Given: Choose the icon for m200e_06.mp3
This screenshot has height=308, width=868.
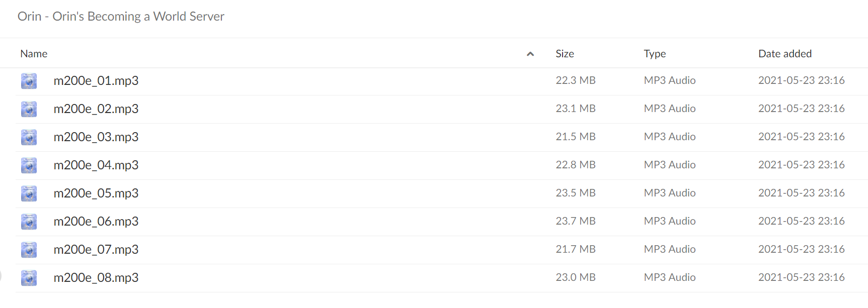Looking at the screenshot, I should click(29, 222).
